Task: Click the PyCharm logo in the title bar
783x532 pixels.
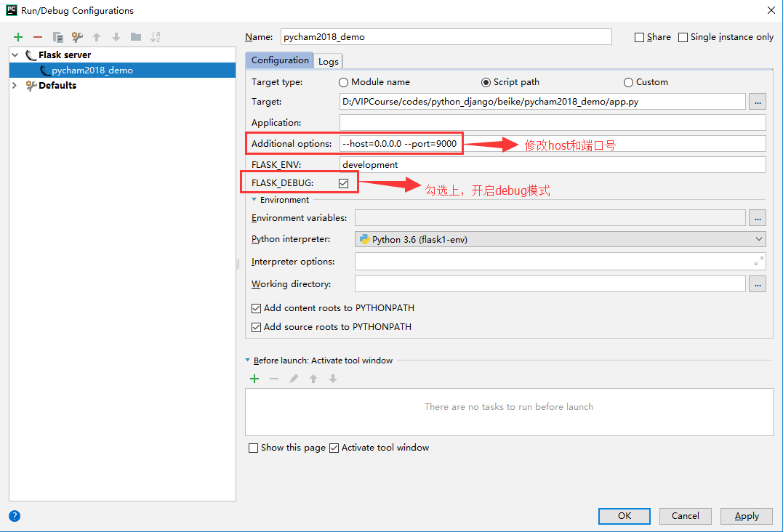Action: point(11,10)
